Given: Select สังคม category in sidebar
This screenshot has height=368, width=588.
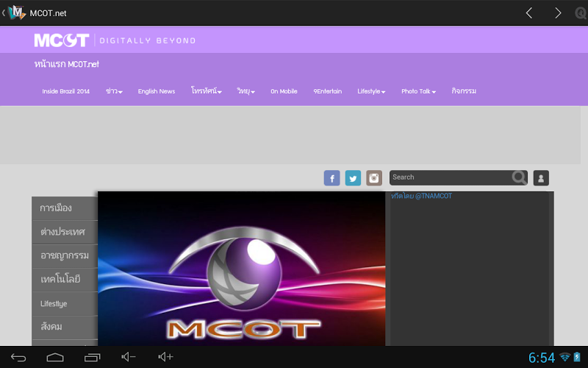Looking at the screenshot, I should [x=65, y=328].
